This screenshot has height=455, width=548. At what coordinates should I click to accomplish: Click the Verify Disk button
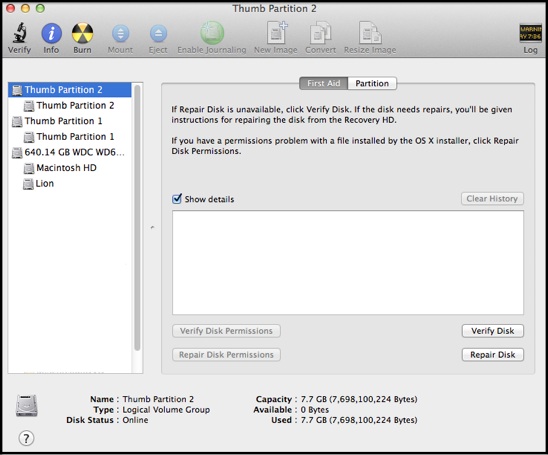(x=492, y=331)
